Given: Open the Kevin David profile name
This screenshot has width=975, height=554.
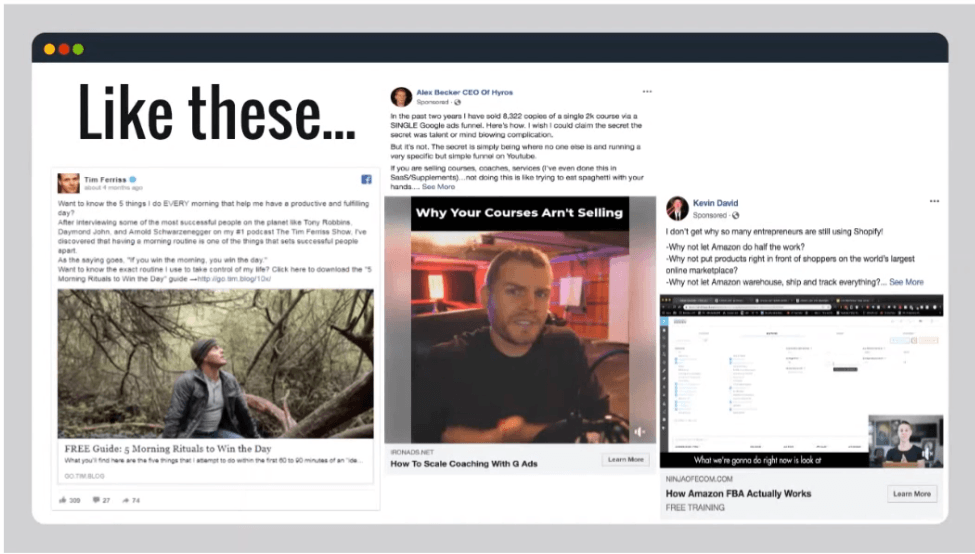Looking at the screenshot, I should tap(715, 203).
